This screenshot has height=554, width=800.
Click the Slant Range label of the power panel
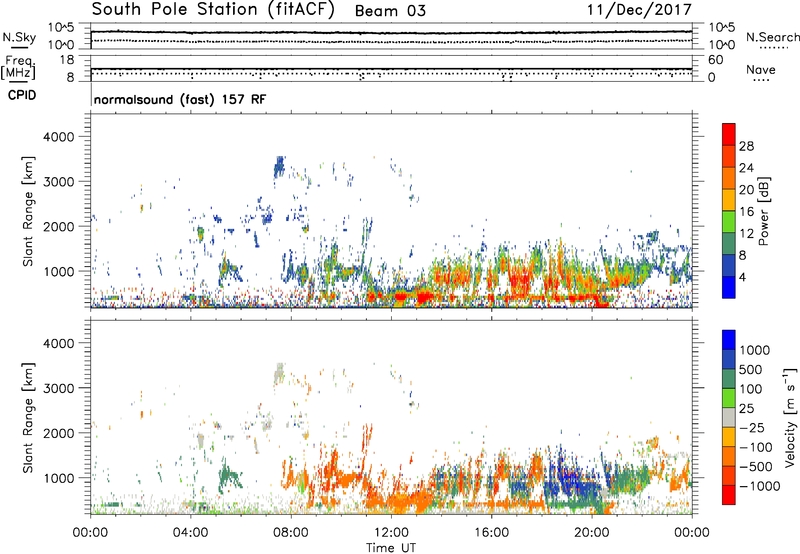[28, 211]
